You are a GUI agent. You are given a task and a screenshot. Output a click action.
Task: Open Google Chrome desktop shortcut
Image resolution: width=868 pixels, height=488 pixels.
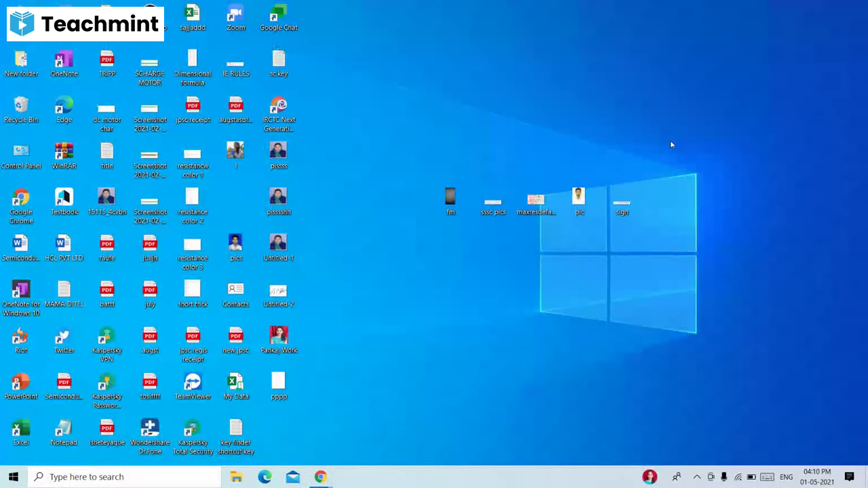pos(21,206)
